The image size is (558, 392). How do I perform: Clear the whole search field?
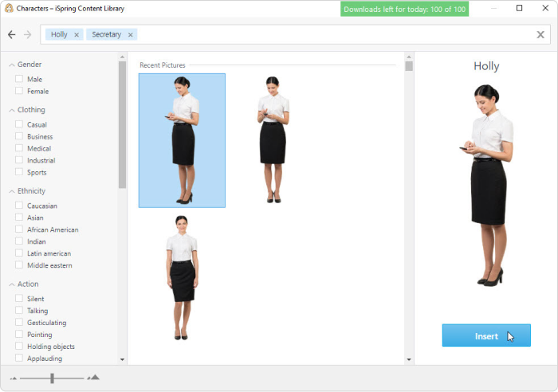pyautogui.click(x=540, y=34)
